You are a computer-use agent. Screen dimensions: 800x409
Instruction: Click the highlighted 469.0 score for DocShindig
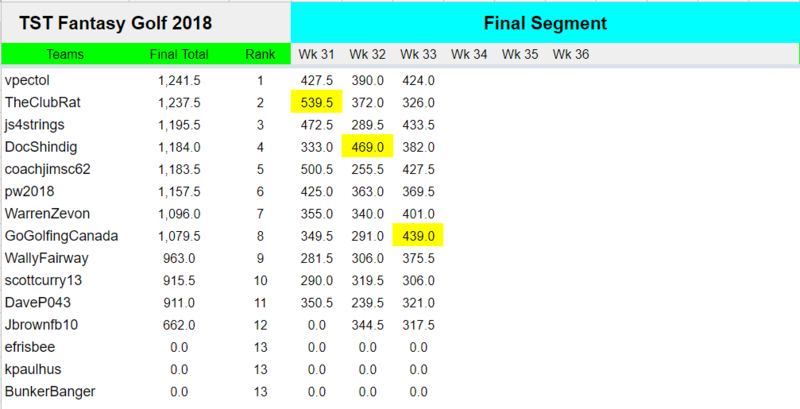369,147
